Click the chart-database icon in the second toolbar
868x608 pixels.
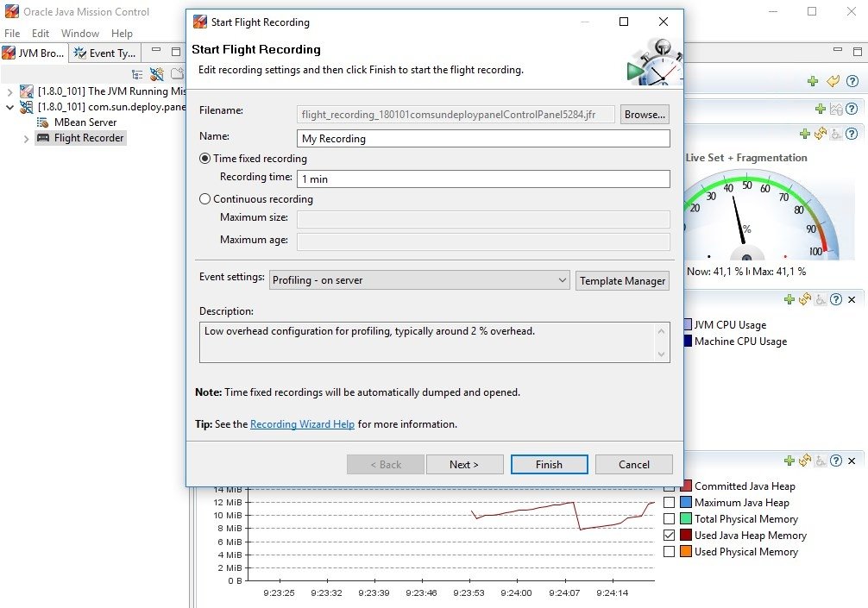click(836, 109)
